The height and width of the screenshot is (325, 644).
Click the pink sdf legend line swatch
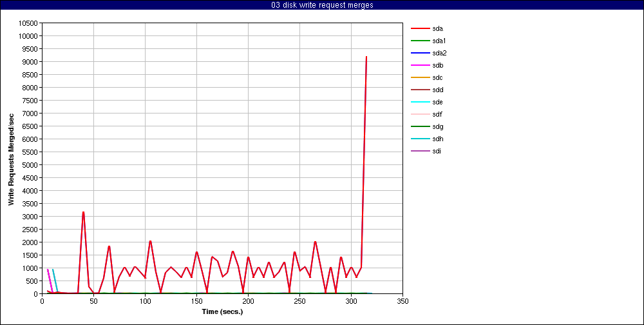pos(420,114)
